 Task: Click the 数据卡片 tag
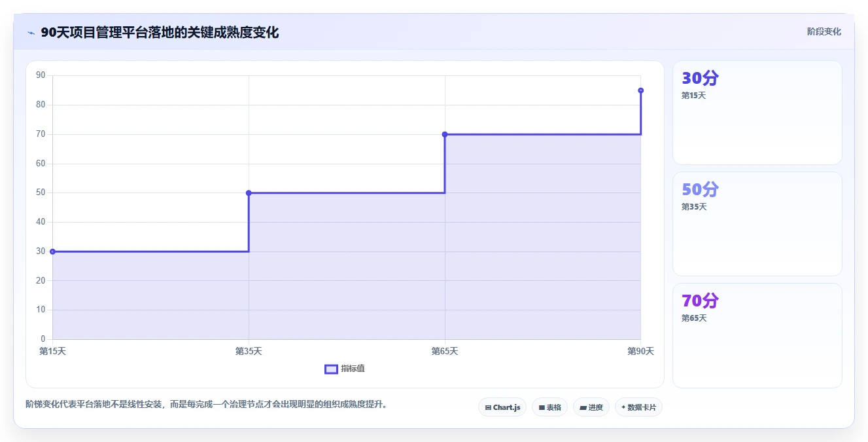pos(638,407)
